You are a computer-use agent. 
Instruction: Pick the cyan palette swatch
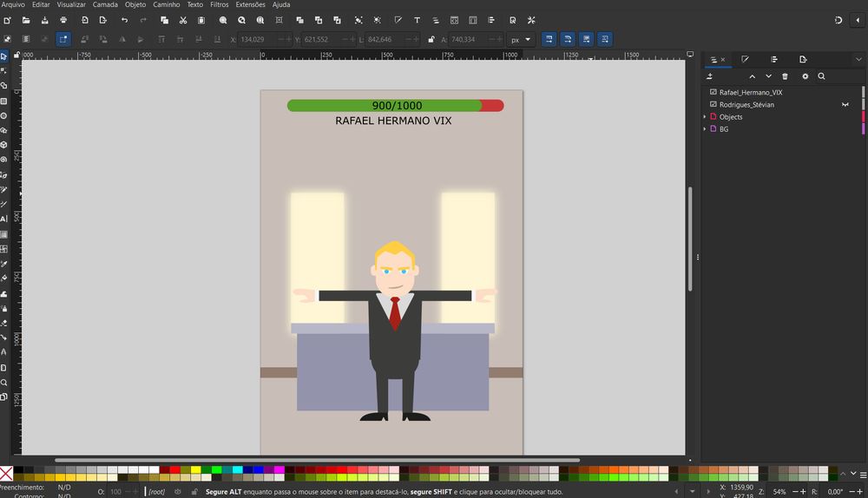pyautogui.click(x=238, y=469)
